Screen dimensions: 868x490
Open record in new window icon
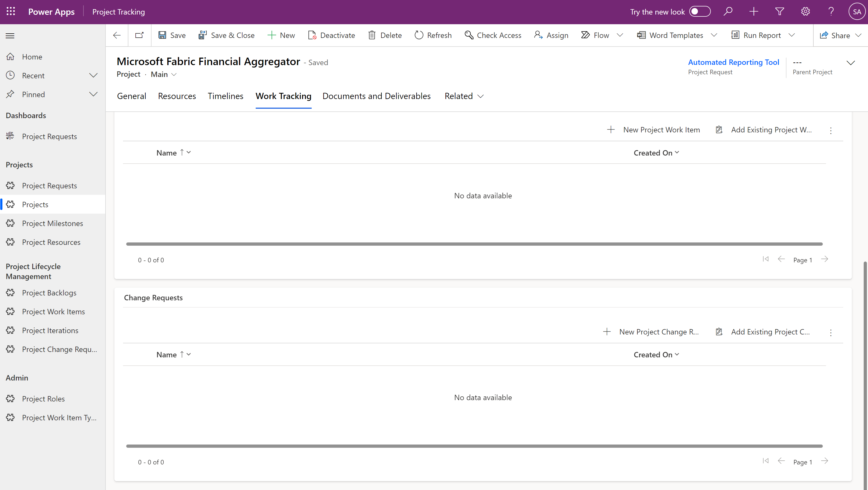tap(139, 35)
